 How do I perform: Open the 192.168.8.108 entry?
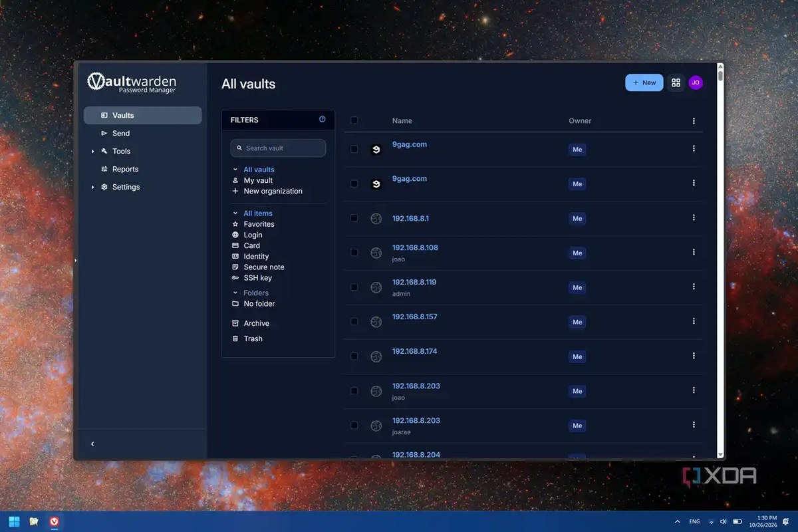coord(415,247)
